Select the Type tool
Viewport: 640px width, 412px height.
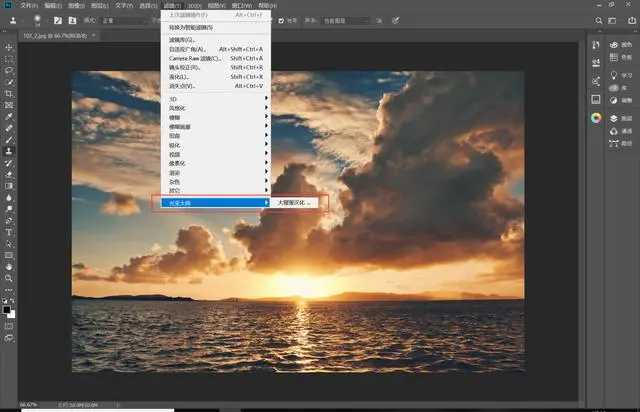click(9, 232)
